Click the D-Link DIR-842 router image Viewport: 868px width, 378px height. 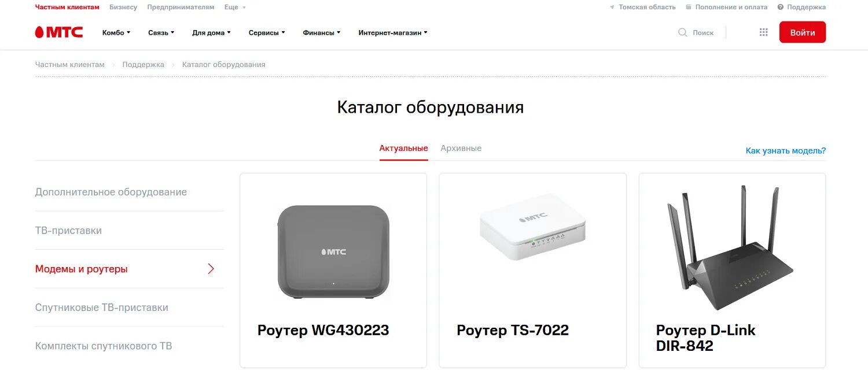point(729,247)
